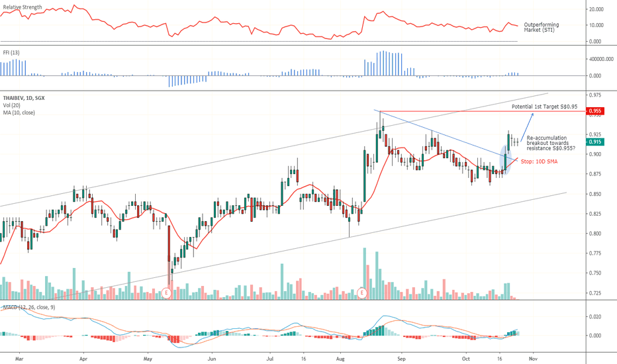Select the 'Re-accumulation breakout' annotation text
The image size is (617, 364).
click(551, 143)
